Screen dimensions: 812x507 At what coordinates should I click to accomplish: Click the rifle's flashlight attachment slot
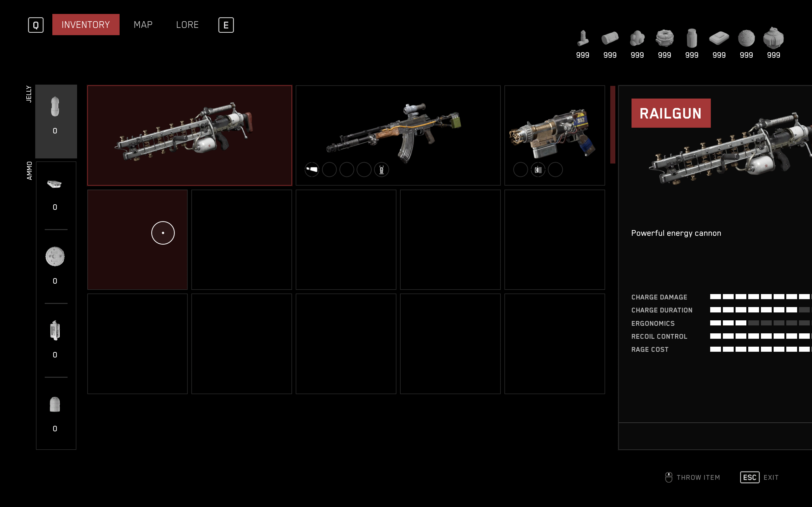click(312, 169)
